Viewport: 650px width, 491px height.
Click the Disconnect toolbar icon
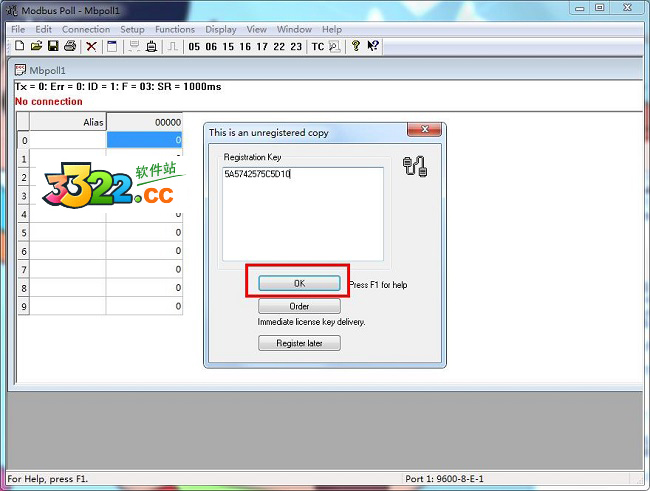pos(152,46)
